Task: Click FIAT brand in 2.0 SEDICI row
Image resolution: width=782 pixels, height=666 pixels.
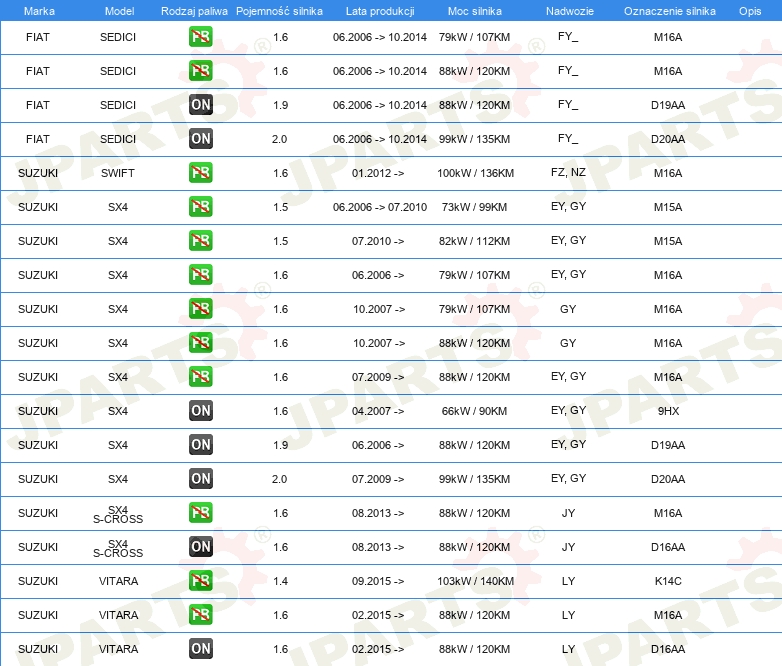Action: 37,139
